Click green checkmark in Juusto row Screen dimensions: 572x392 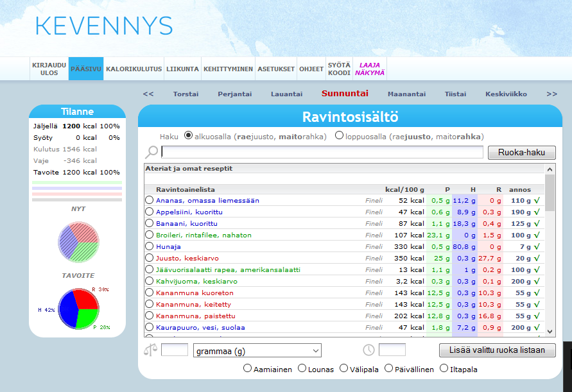[537, 258]
